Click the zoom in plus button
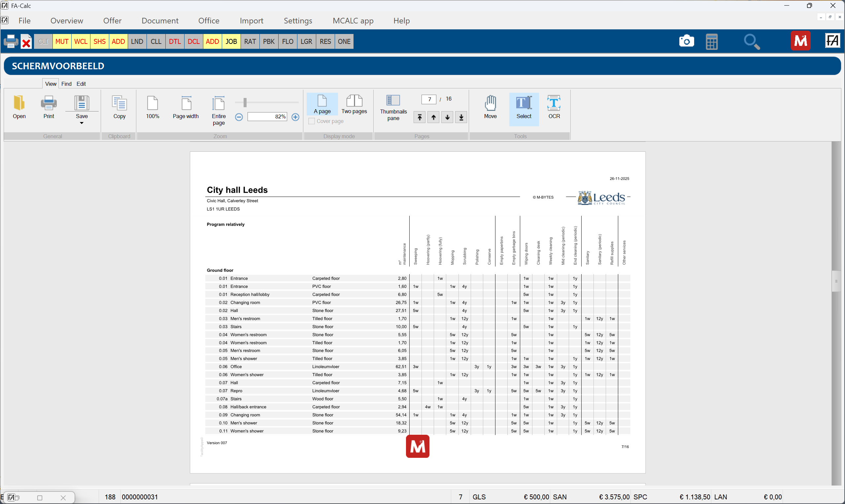 click(295, 117)
